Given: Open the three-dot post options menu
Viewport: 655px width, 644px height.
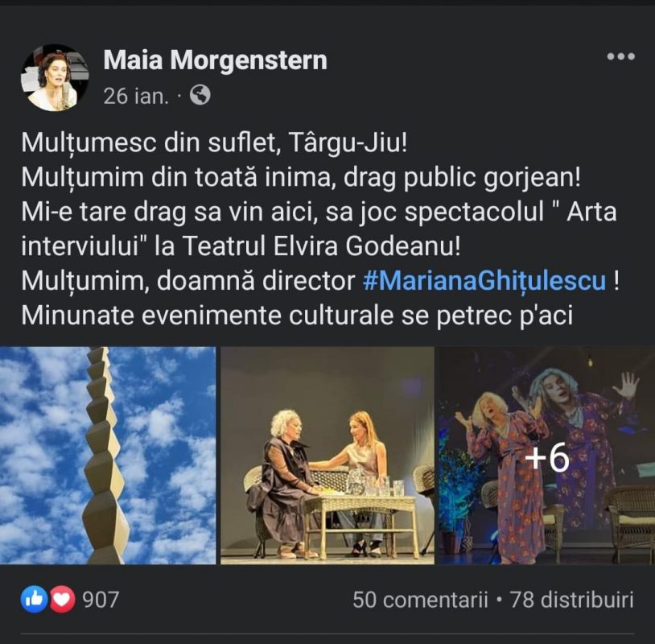Looking at the screenshot, I should [620, 56].
